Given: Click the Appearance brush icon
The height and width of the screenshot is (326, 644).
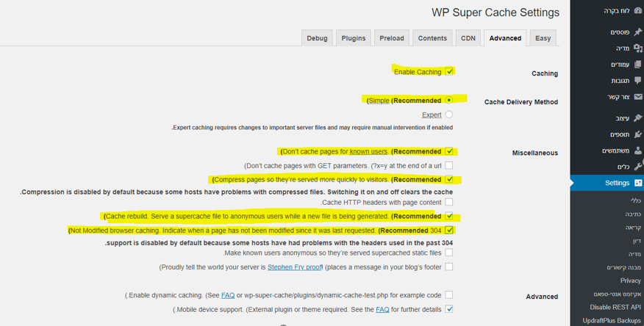Looking at the screenshot, I should 638,117.
